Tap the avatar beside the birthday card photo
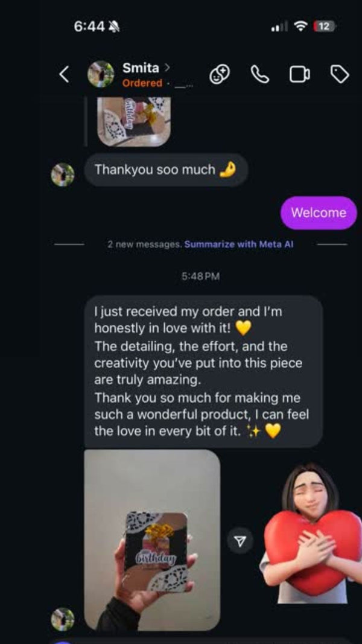The height and width of the screenshot is (644, 362). coord(63,619)
